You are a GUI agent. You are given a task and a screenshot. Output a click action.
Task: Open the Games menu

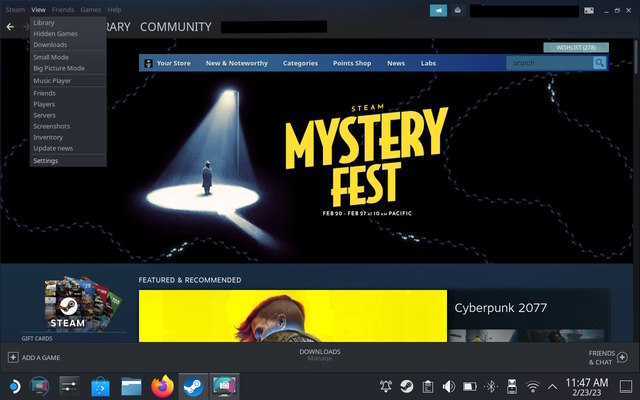coord(91,10)
